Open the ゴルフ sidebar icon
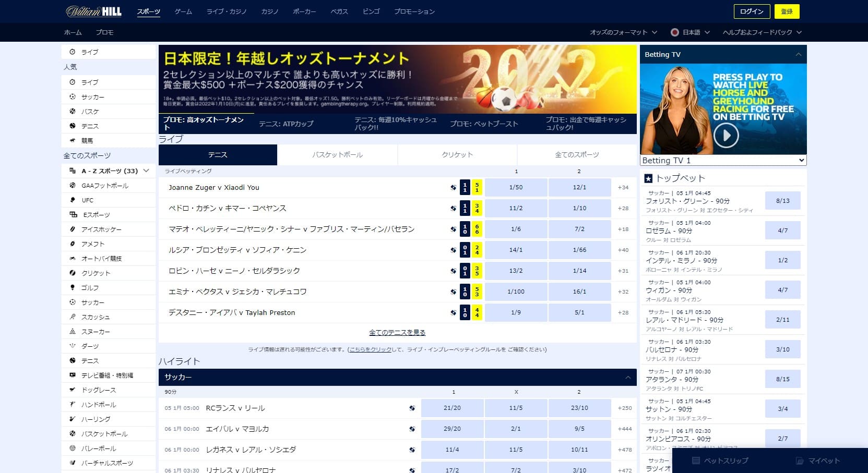This screenshot has height=473, width=868. point(72,287)
